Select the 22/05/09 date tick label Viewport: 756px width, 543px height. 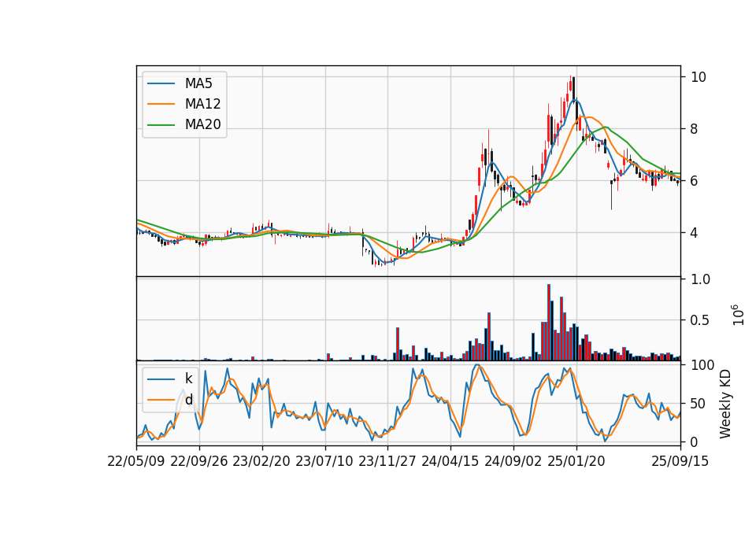coord(136,461)
